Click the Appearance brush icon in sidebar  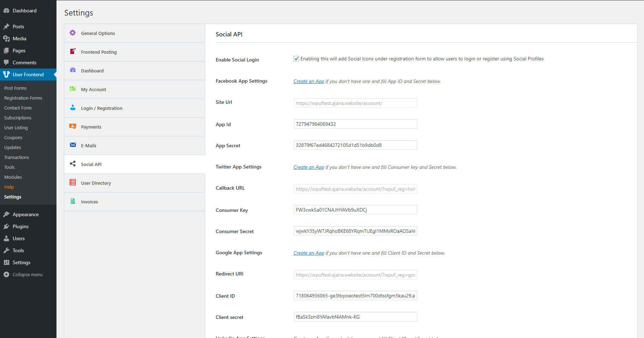(x=6, y=214)
